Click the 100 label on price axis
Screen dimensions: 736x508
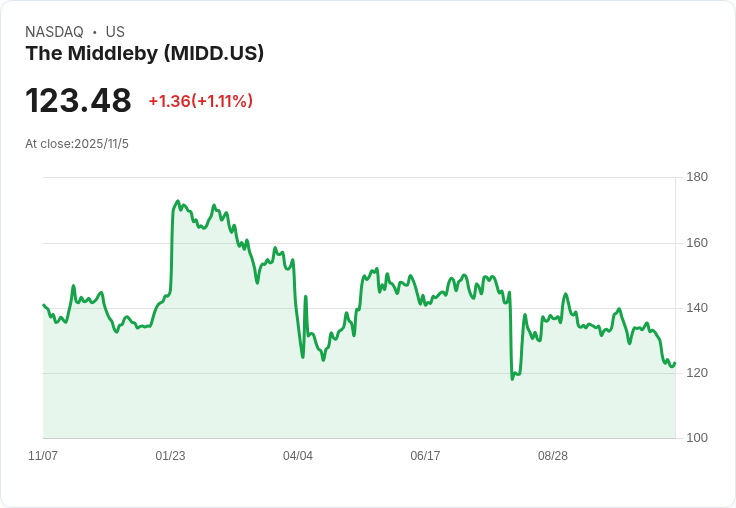pos(697,438)
